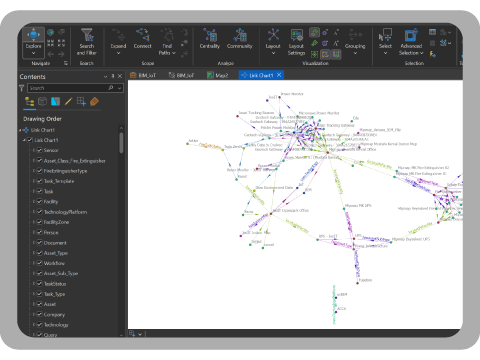Open the Search and Filter tool
The width and height of the screenshot is (480, 360).
[x=87, y=42]
